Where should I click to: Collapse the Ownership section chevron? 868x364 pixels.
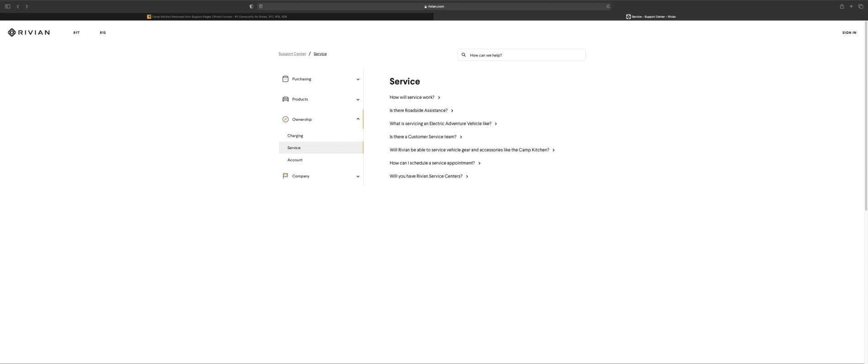click(x=358, y=119)
